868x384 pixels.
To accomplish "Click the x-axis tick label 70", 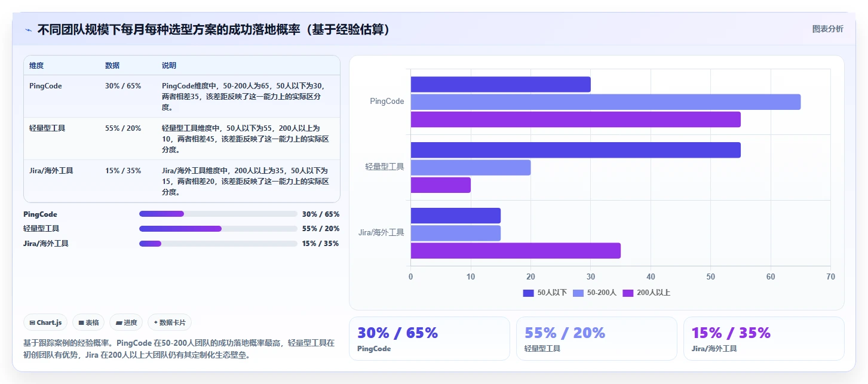I will 830,277.
